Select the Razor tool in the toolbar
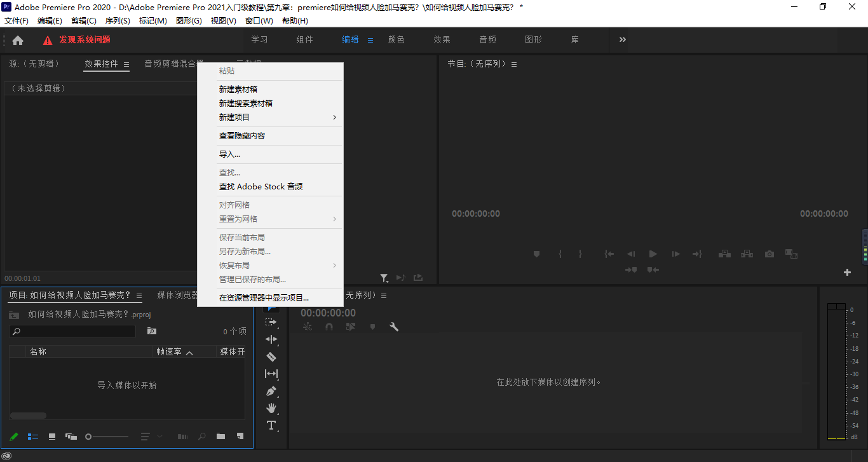Screen dimensions: 868x462 pyautogui.click(x=271, y=357)
